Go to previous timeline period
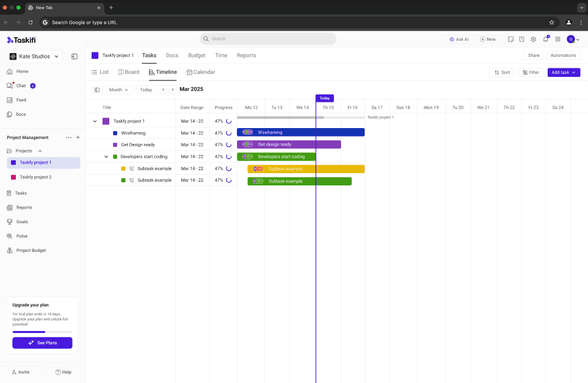 [163, 90]
